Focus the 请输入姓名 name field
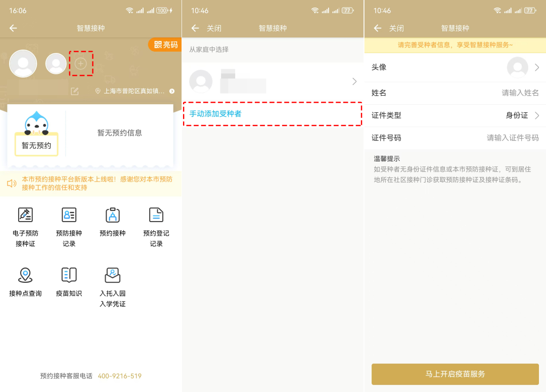The image size is (546, 392). click(x=519, y=93)
